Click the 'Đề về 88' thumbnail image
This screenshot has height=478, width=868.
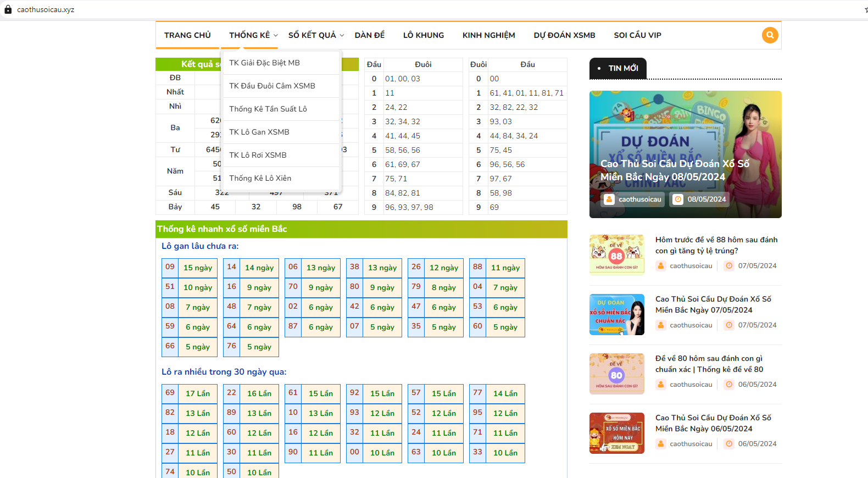(x=617, y=255)
